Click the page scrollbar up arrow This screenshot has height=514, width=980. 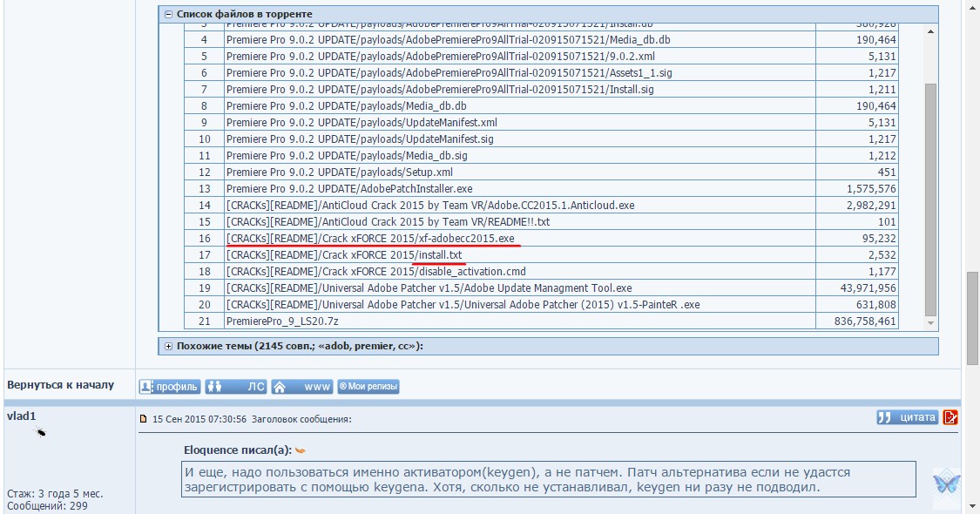(x=972, y=7)
